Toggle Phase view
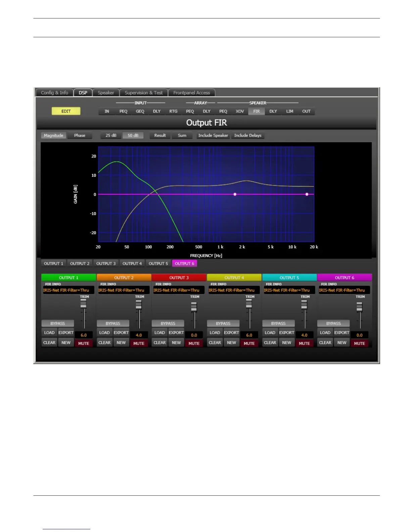 point(80,135)
